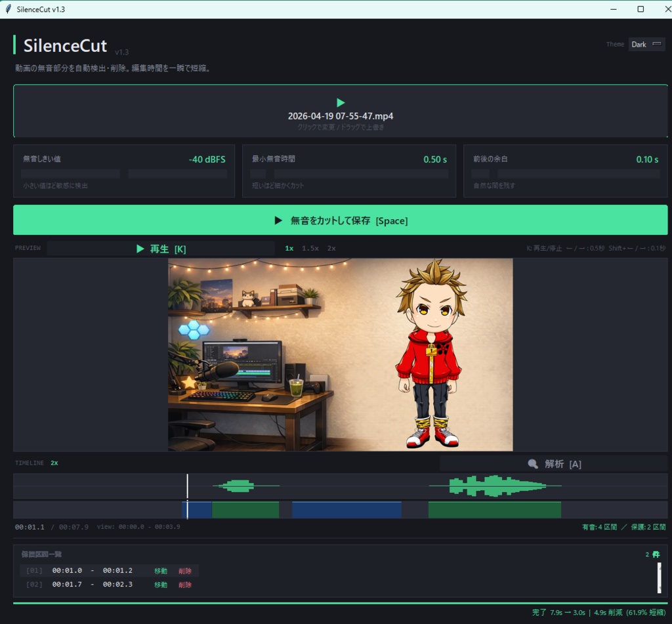Image resolution: width=672 pixels, height=624 pixels.
Task: Click the black triangle icon in 無音をカットして保存
Action: [278, 220]
